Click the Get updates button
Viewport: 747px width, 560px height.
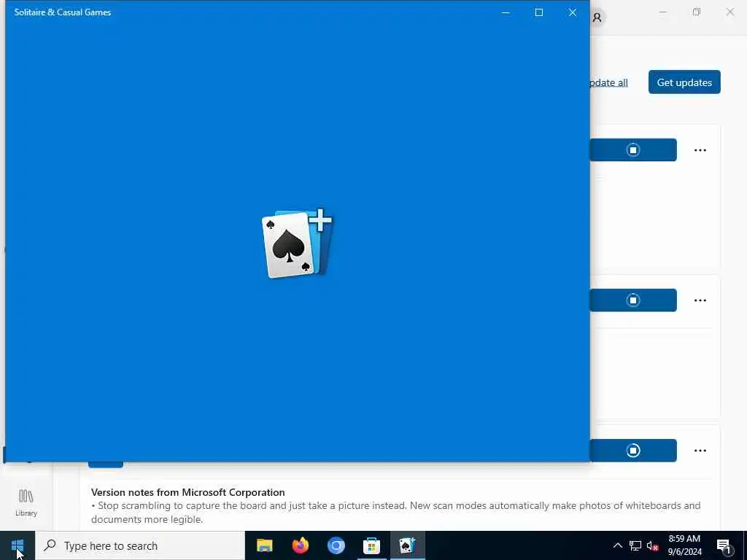[684, 82]
